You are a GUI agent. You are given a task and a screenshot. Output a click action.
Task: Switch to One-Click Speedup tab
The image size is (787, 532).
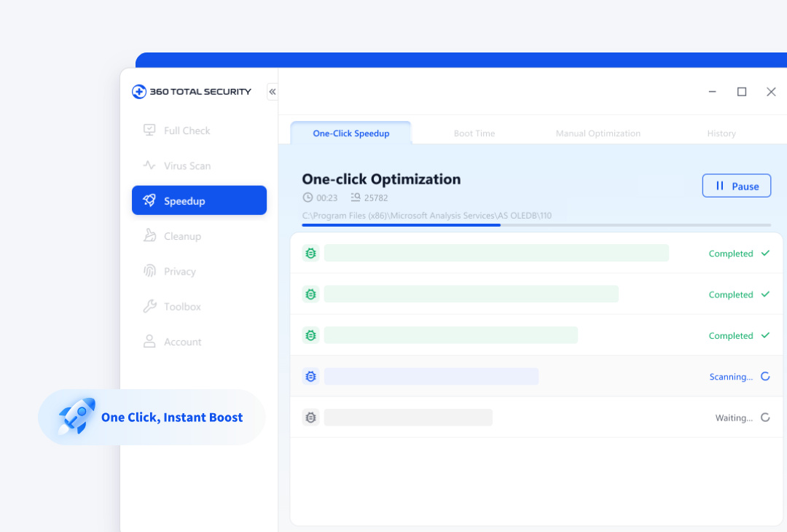[351, 133]
